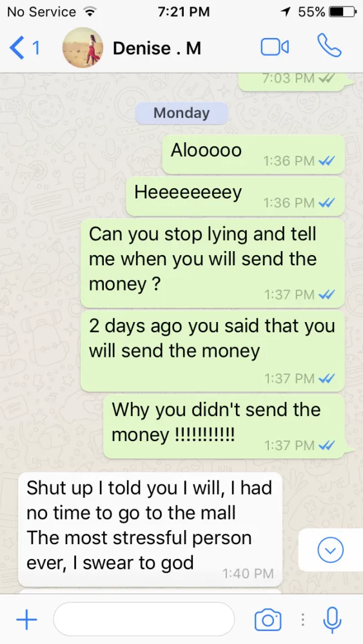Jump to the latest messages arrow
Viewport: 363px width, 644px height.
click(331, 549)
